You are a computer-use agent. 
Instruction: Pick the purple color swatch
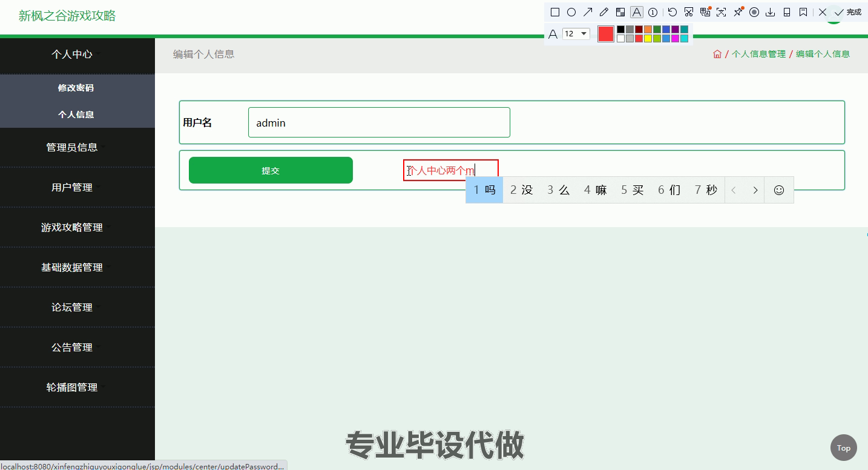[x=675, y=29]
